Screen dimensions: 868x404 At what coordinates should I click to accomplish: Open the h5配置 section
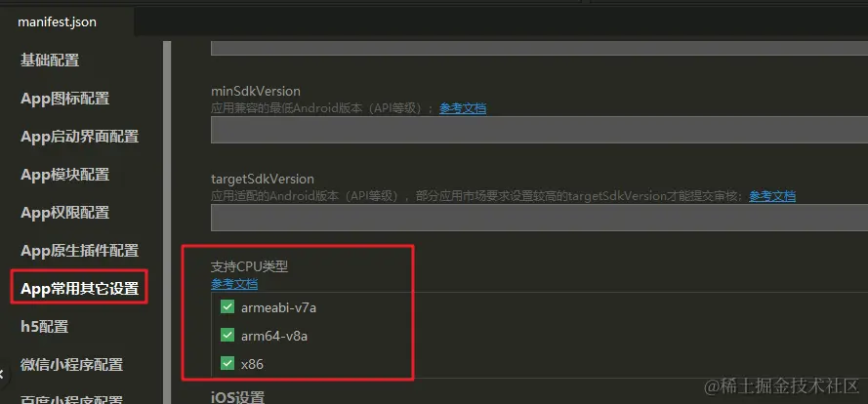[44, 327]
